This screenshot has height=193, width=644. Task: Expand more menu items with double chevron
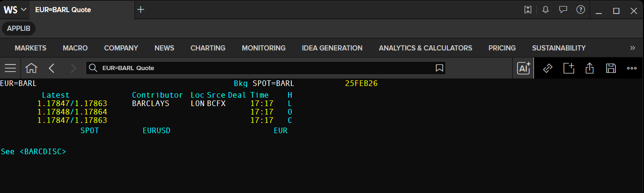pos(633,48)
